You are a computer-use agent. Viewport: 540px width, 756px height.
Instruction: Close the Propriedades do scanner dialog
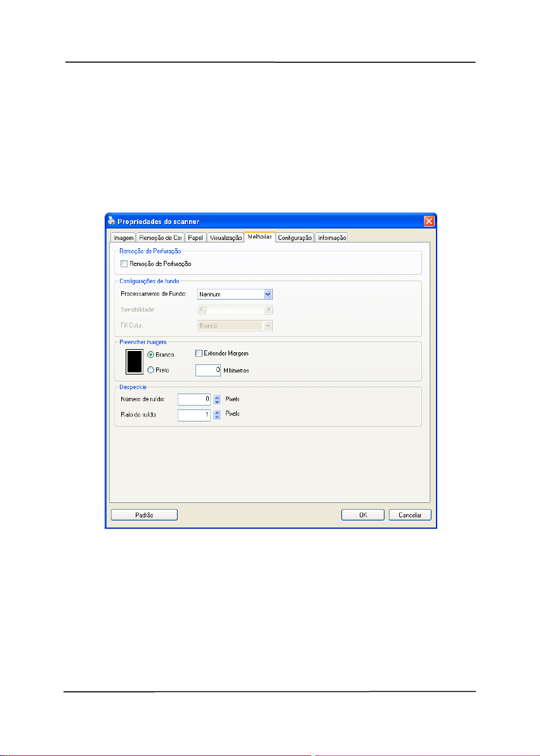tap(429, 222)
